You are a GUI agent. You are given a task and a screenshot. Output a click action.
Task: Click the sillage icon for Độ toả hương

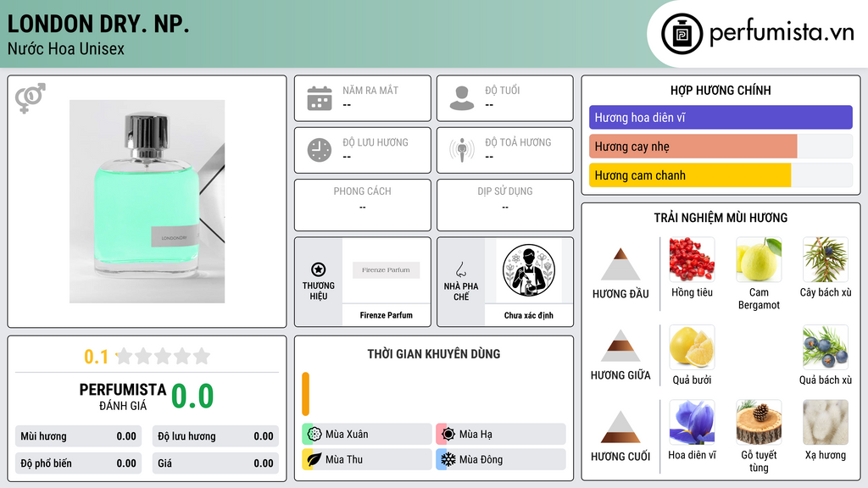[462, 150]
